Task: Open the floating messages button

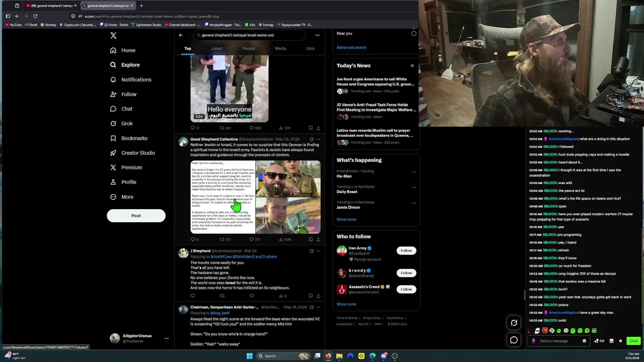Action: (x=514, y=340)
